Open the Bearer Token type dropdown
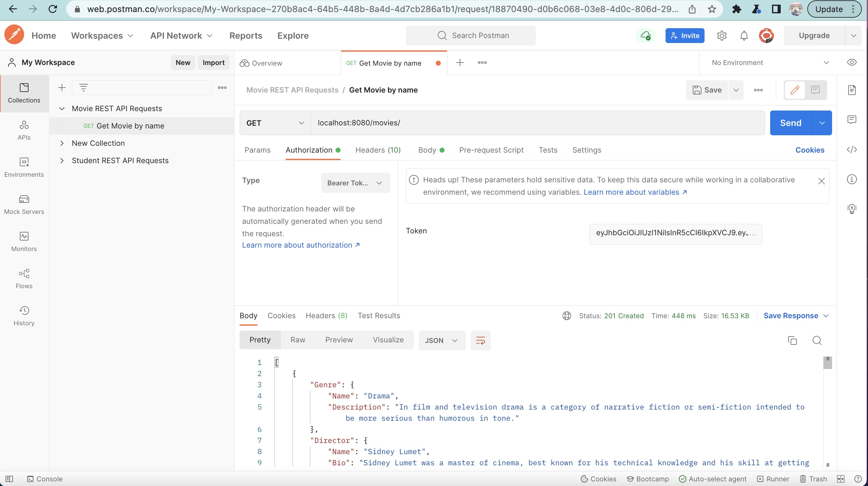The height and width of the screenshot is (486, 868). click(355, 183)
